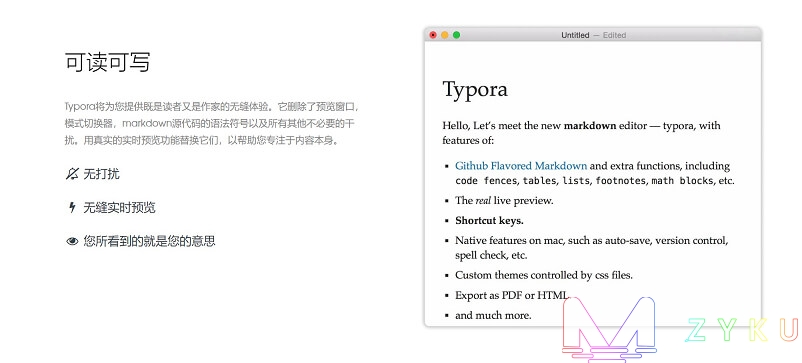Click the Untitled window title
Screen dimensions: 802x363
click(575, 35)
